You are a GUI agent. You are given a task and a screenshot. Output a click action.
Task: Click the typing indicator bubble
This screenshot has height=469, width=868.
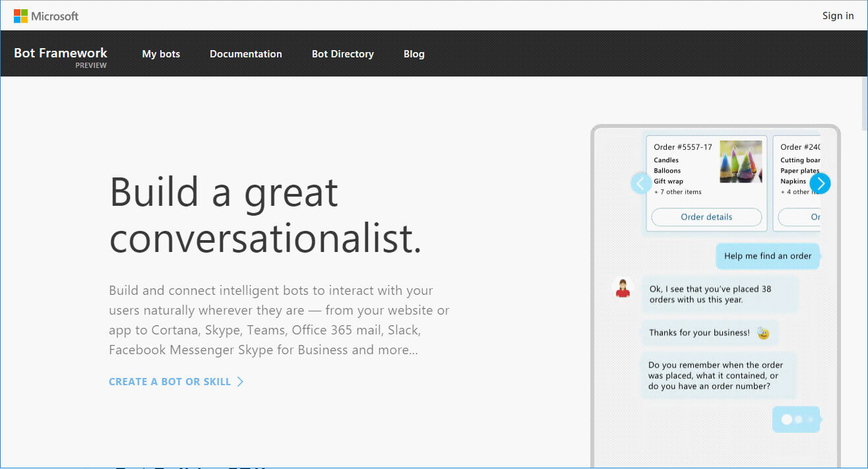[x=796, y=419]
